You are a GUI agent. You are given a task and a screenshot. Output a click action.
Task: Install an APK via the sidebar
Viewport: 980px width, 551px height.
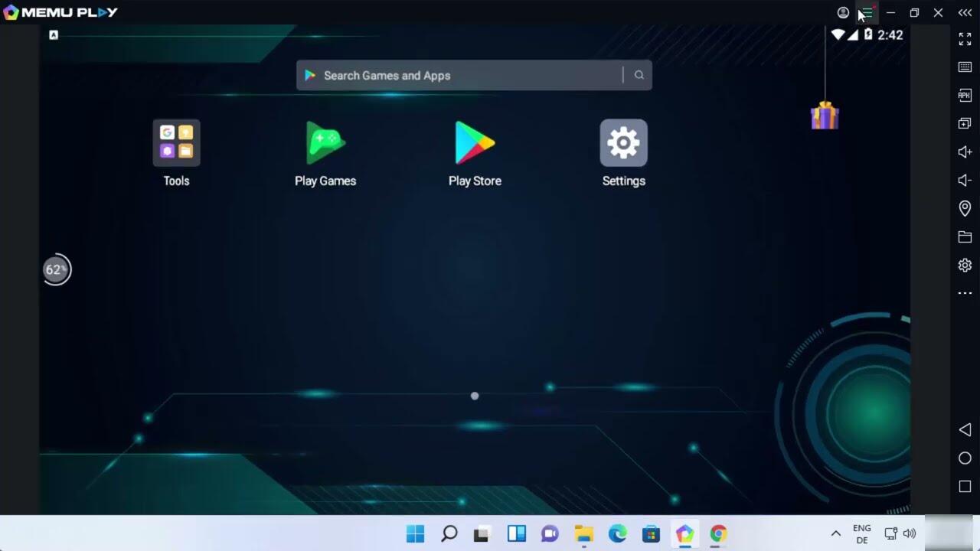[x=965, y=96]
